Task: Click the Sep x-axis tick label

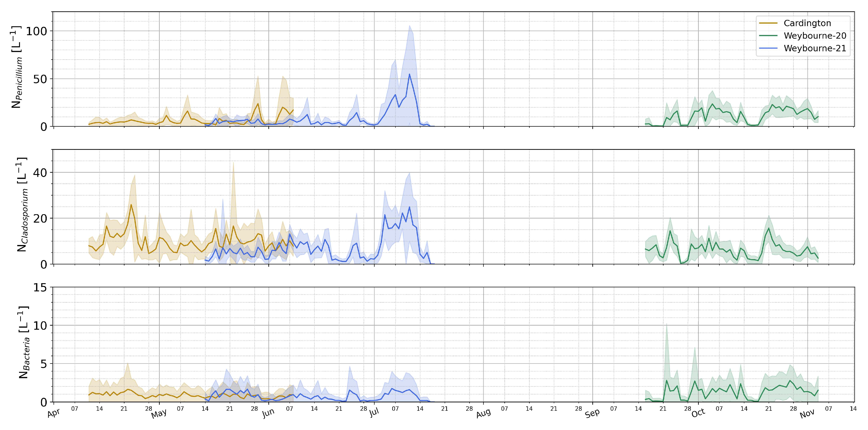Action: coord(592,413)
